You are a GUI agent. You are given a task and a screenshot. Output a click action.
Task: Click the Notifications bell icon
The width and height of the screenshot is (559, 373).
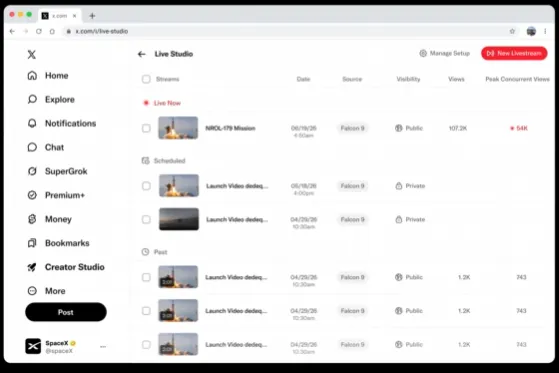pos(32,123)
